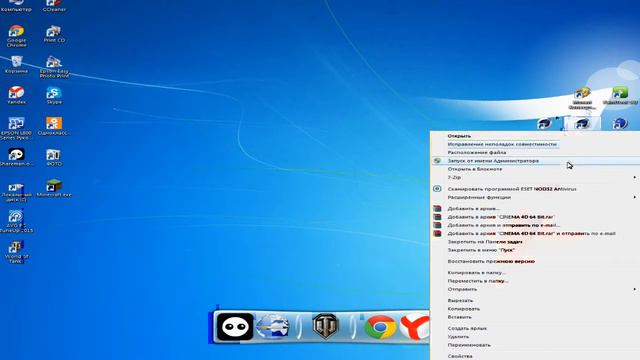Select the AVG PC TuneUp 2015 icon
The image size is (640, 360).
[16, 222]
